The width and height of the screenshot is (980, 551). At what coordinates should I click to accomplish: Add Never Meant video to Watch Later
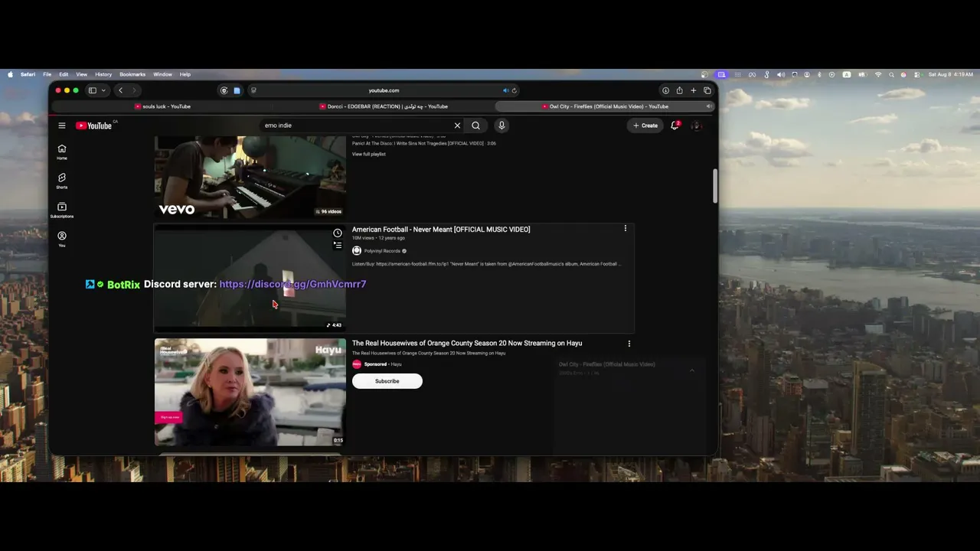tap(338, 233)
